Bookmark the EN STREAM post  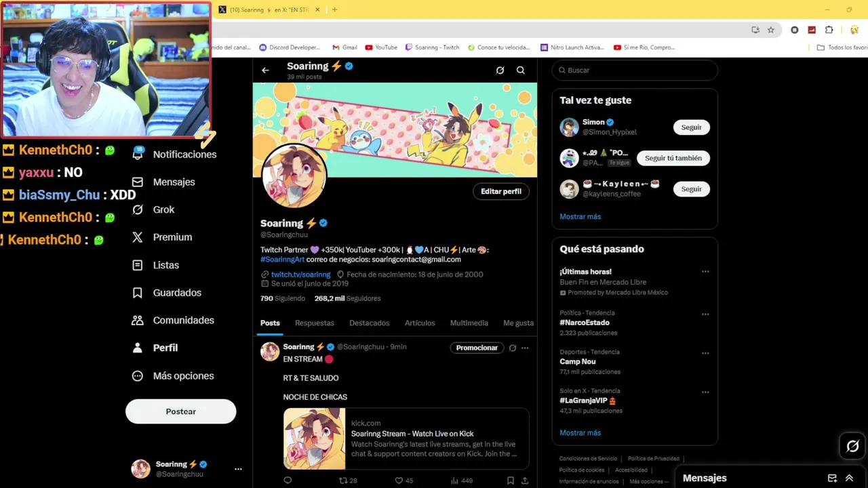point(511,481)
